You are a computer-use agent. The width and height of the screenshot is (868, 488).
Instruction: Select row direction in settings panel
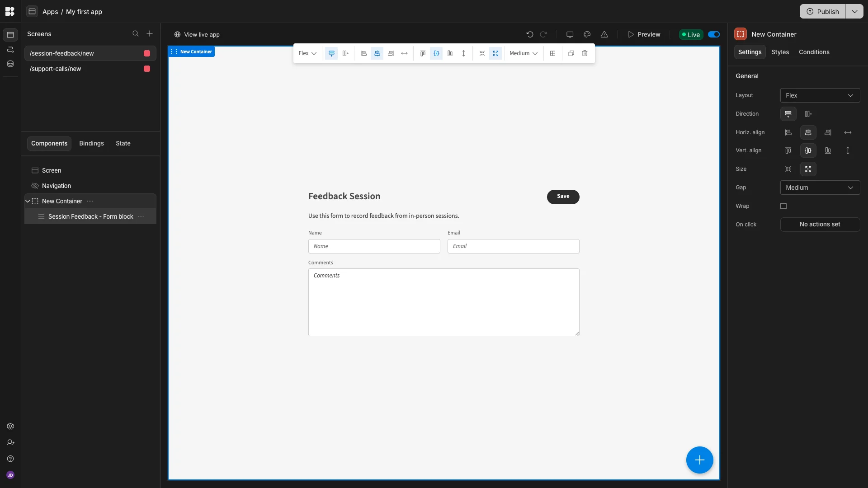tap(808, 114)
